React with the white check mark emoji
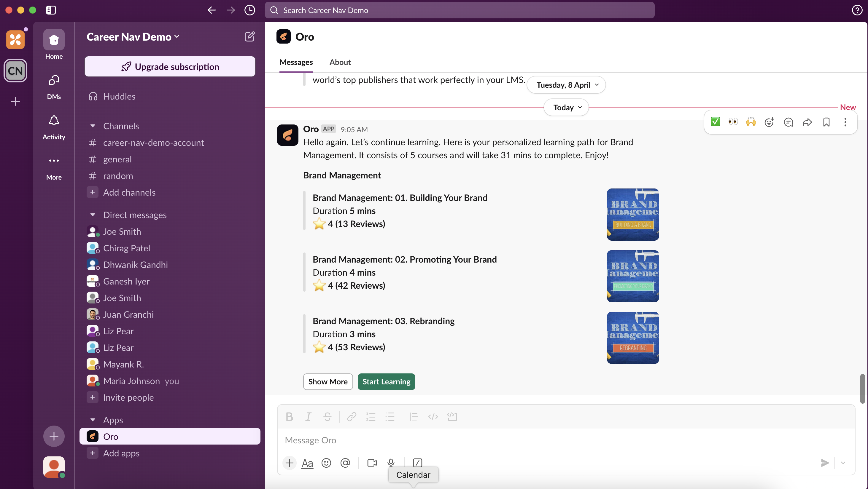Viewport: 868px width, 489px height. 715,122
